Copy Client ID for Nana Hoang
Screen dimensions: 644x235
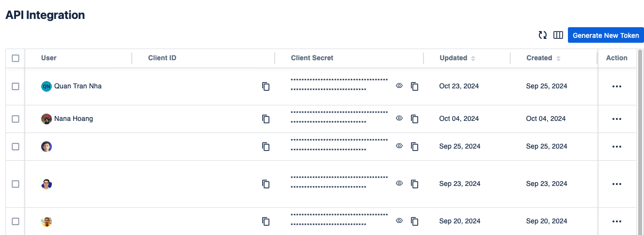pos(266,118)
